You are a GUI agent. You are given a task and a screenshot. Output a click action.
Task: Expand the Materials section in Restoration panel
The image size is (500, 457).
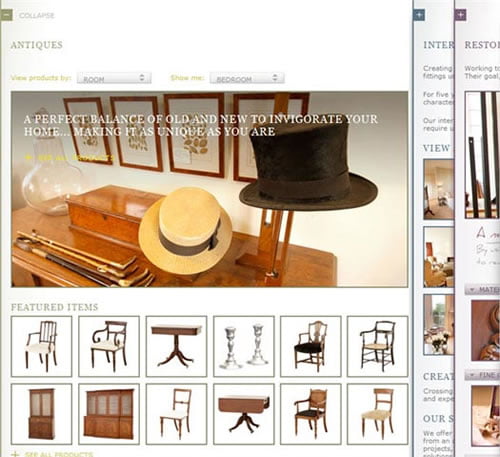click(482, 290)
